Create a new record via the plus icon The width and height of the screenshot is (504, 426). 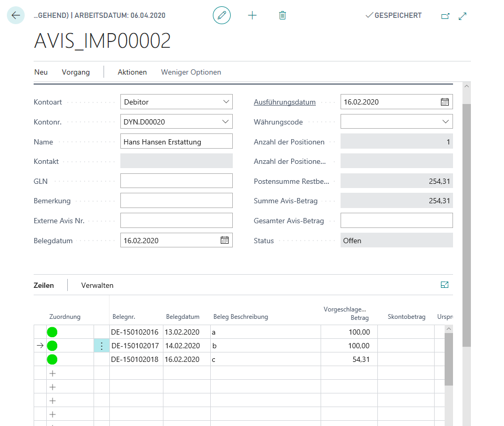tap(252, 15)
